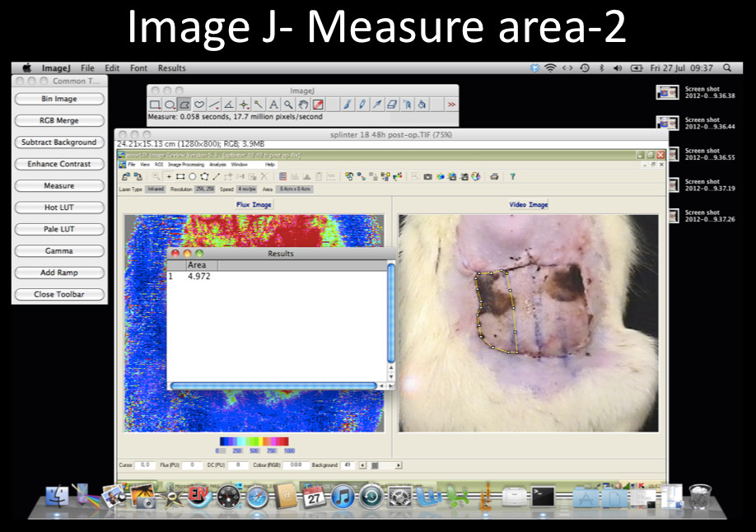Click the polygon ROI tool in moorLDI toolbar
This screenshot has width=756, height=532.
click(204, 176)
